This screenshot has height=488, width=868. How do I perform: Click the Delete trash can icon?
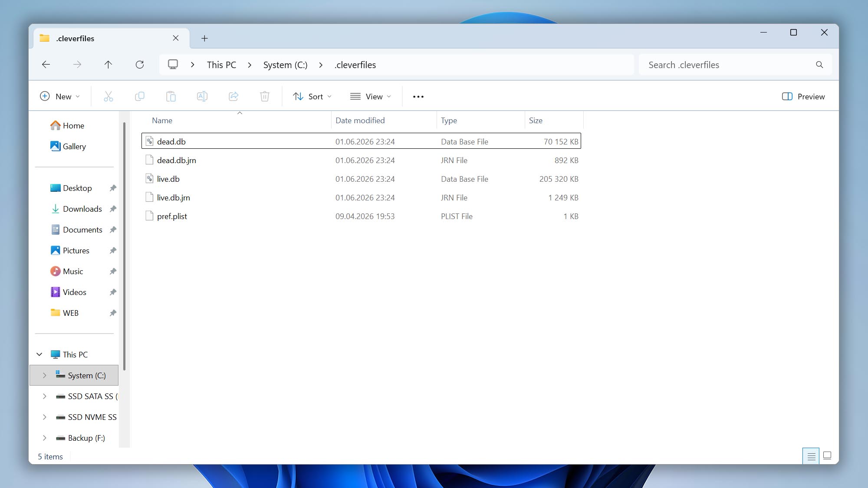[x=265, y=96]
